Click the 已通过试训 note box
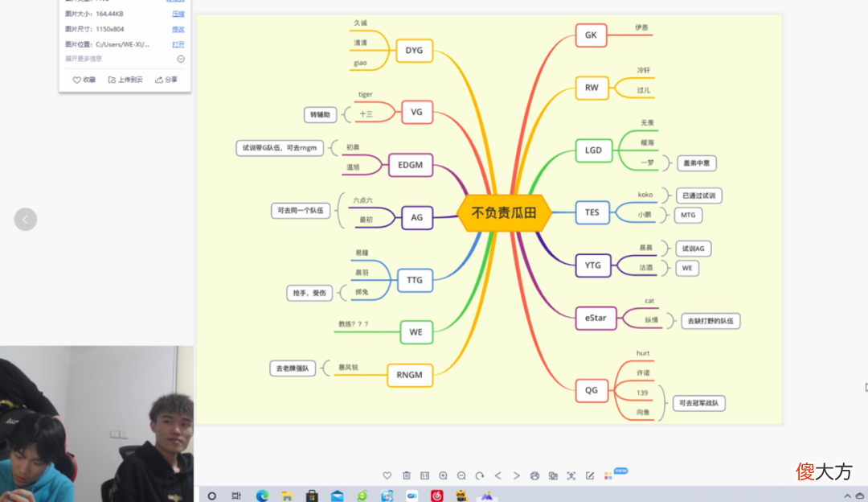 pos(698,195)
